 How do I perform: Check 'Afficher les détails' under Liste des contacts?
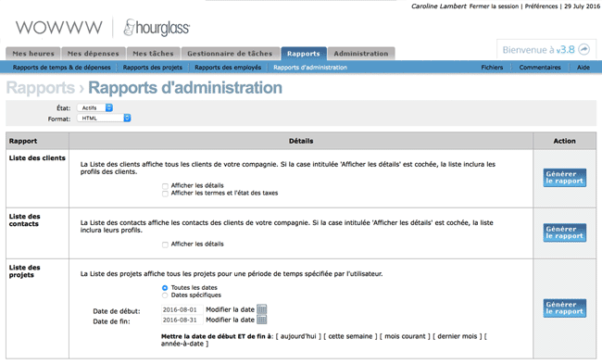(x=165, y=245)
